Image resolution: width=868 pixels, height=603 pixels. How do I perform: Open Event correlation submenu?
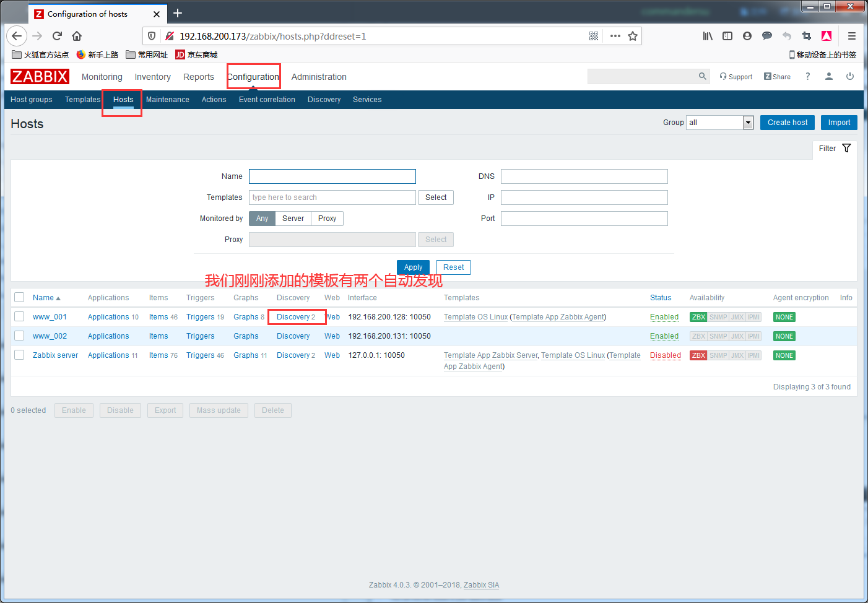267,100
